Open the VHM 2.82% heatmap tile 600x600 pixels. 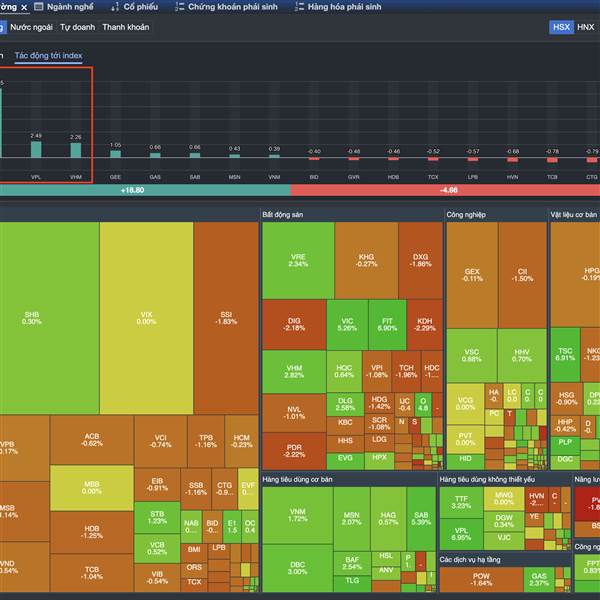click(294, 372)
